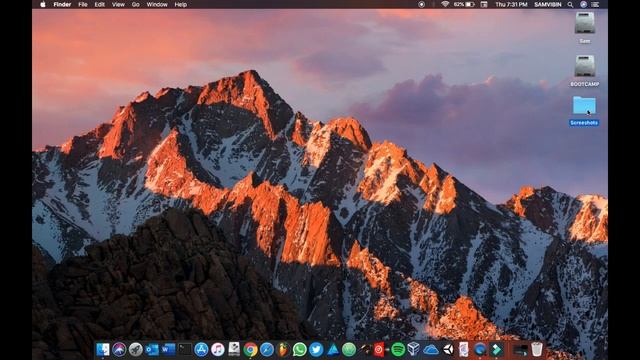Open QuickTime Player in Dock
Image resolution: width=640 pixels, height=360 pixels.
pos(480,349)
